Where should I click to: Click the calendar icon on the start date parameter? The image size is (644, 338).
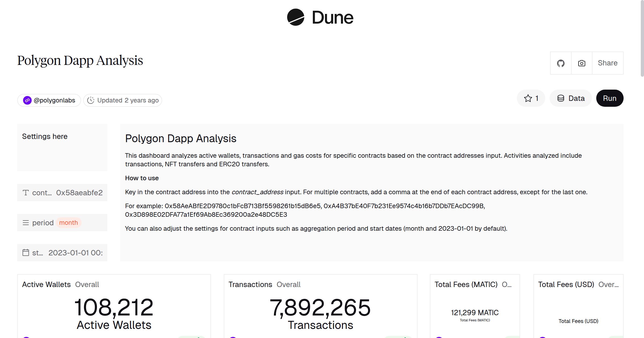[x=25, y=252]
